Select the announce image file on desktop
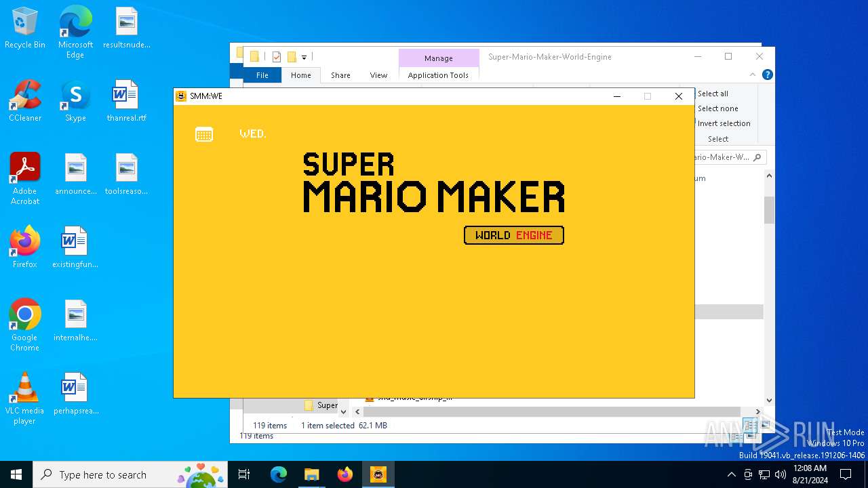 tap(75, 175)
